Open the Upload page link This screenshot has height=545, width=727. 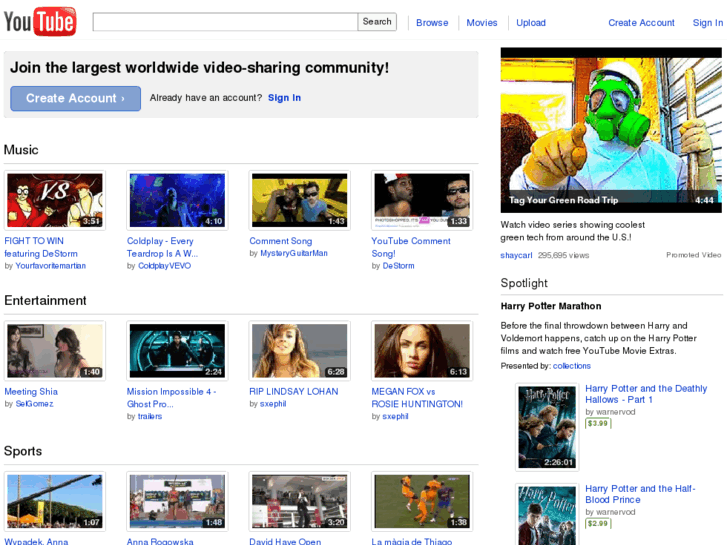point(530,23)
